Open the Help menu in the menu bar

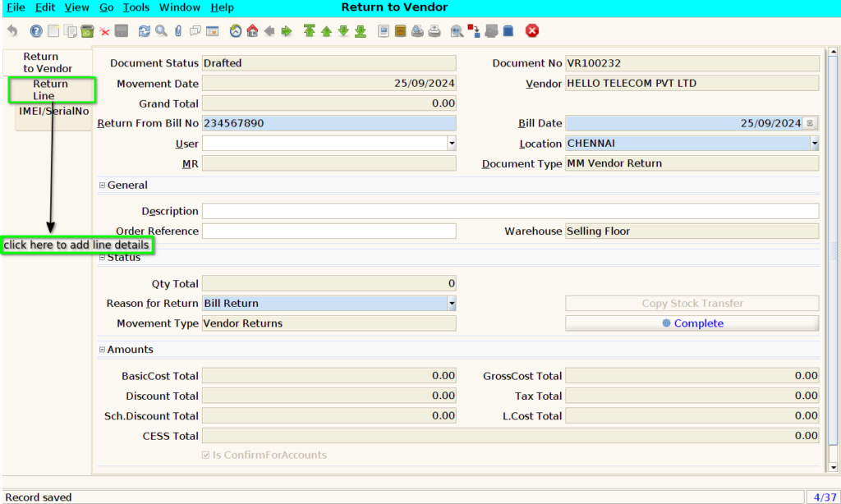pyautogui.click(x=222, y=7)
